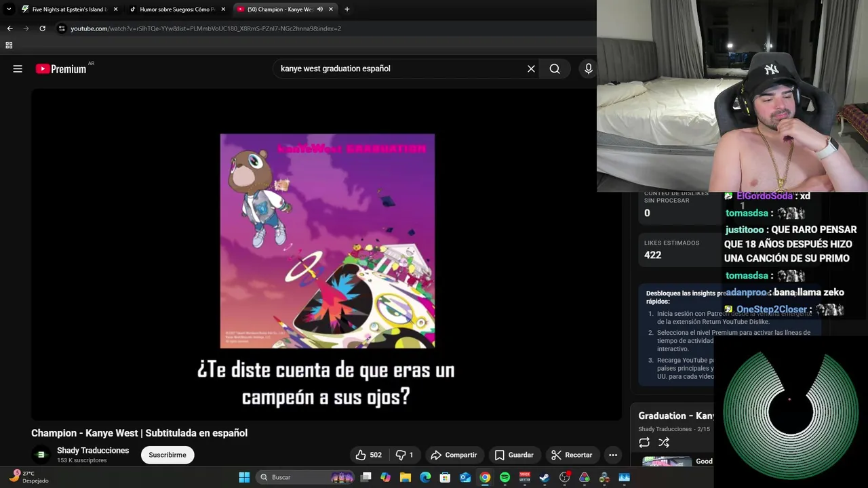The height and width of the screenshot is (488, 868).
Task: Select the youtube.com URL in address bar
Action: click(x=205, y=28)
